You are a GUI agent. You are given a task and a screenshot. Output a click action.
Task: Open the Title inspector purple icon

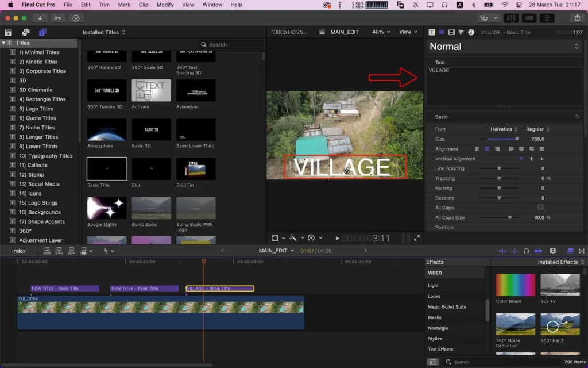pos(442,32)
